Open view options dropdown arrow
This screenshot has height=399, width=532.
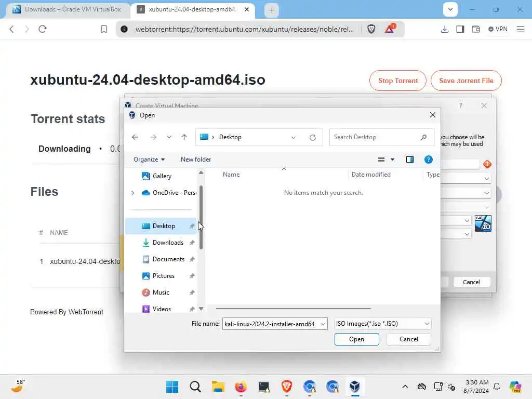(393, 159)
